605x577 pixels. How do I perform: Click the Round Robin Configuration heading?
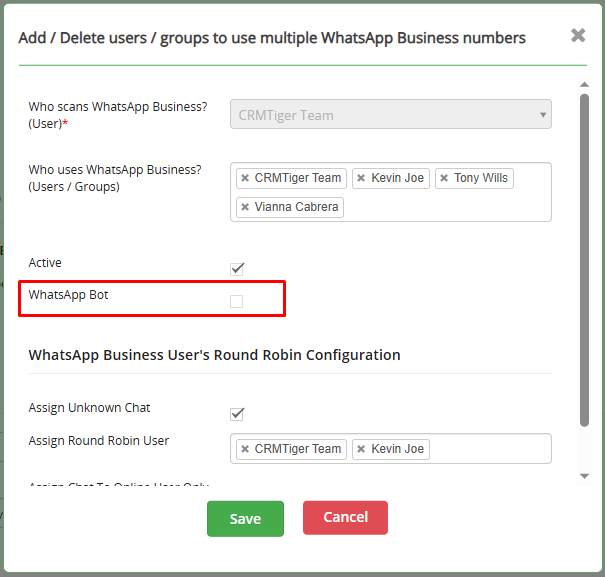pos(215,355)
